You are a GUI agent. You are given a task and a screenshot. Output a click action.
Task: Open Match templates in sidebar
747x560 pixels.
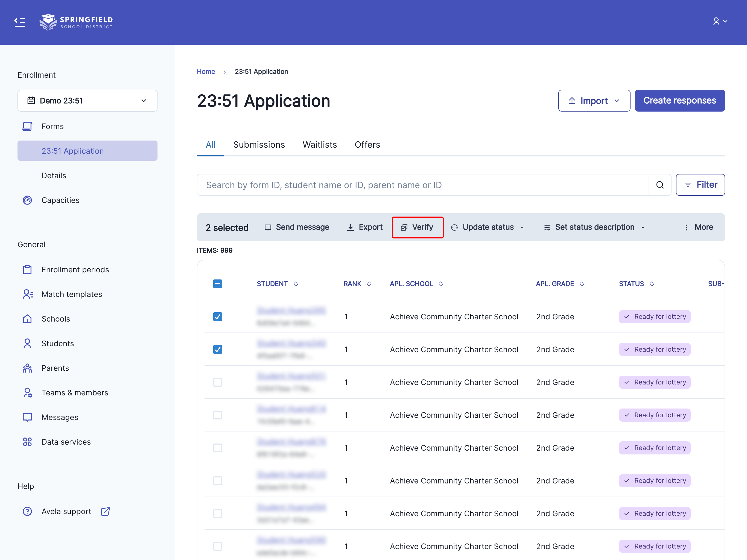tap(72, 294)
